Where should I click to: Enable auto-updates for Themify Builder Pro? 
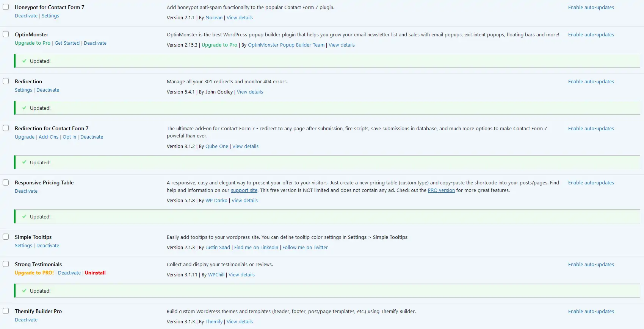click(591, 312)
